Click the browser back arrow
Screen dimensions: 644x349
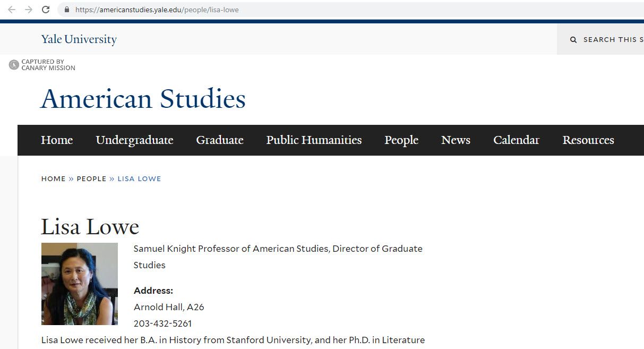pos(12,10)
